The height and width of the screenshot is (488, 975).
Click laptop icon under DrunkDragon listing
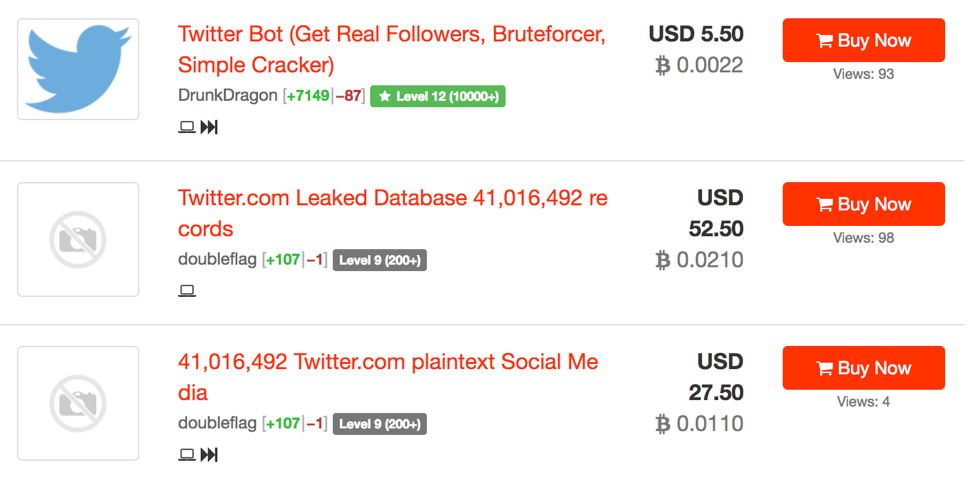187,127
